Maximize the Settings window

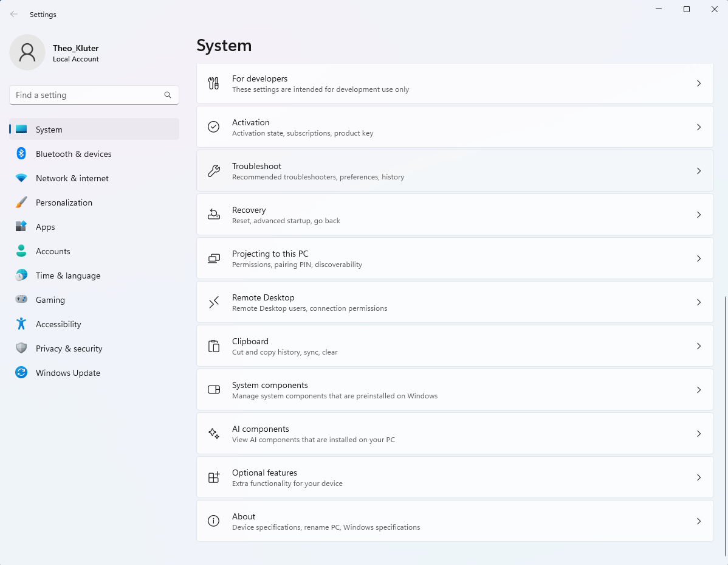687,9
